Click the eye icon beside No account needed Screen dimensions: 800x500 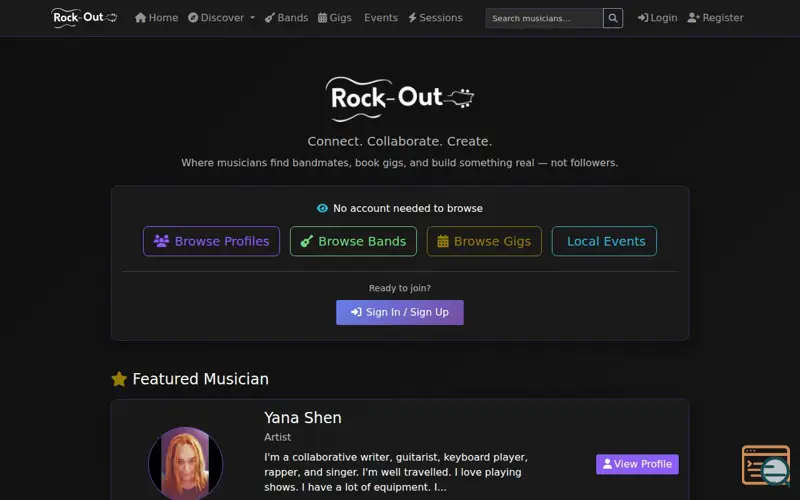322,208
